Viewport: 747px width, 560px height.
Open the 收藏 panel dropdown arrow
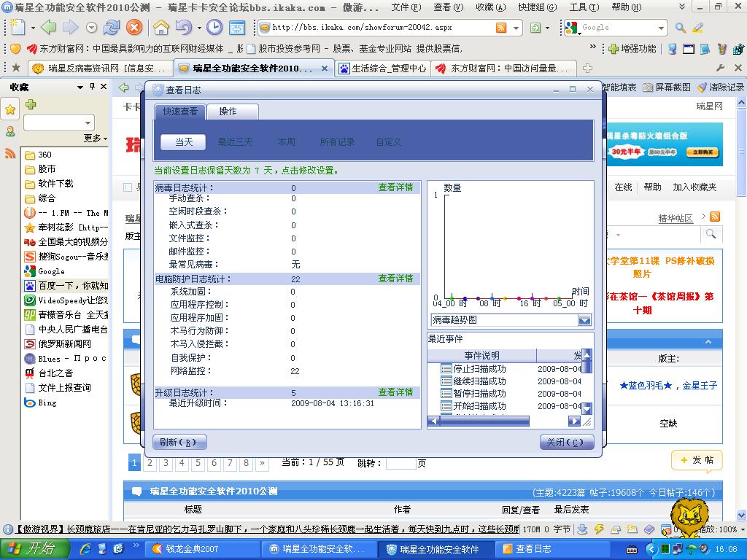(80, 87)
